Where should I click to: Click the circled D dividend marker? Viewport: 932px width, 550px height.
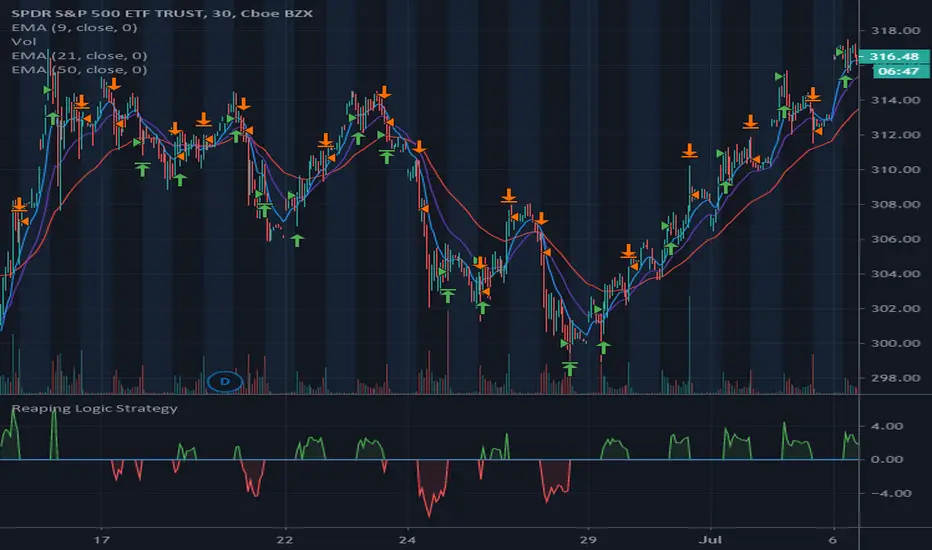pyautogui.click(x=225, y=380)
